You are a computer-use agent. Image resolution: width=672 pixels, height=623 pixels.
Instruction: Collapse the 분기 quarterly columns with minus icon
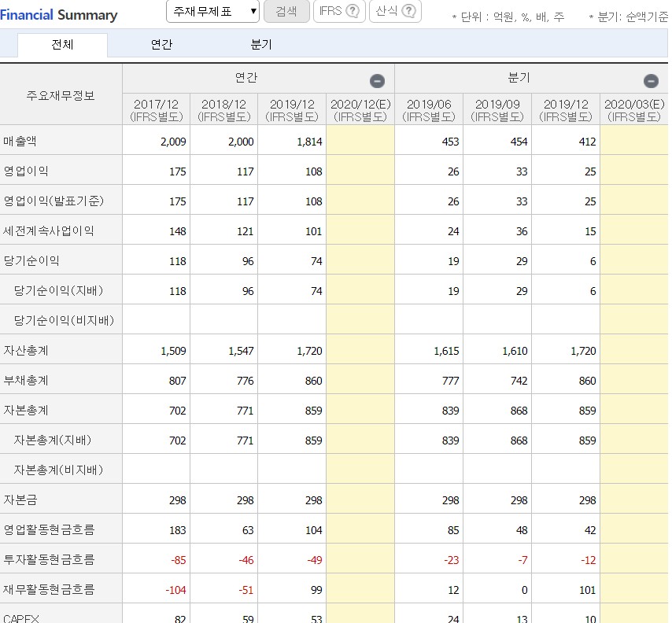pyautogui.click(x=651, y=80)
